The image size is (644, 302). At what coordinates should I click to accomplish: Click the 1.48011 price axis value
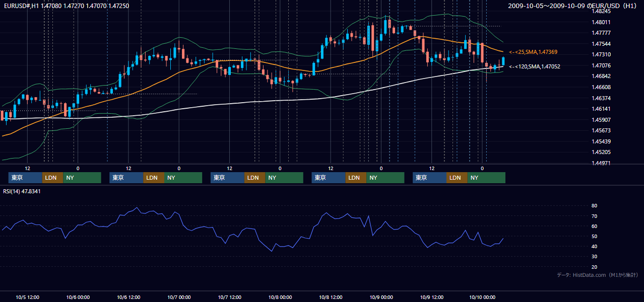601,22
